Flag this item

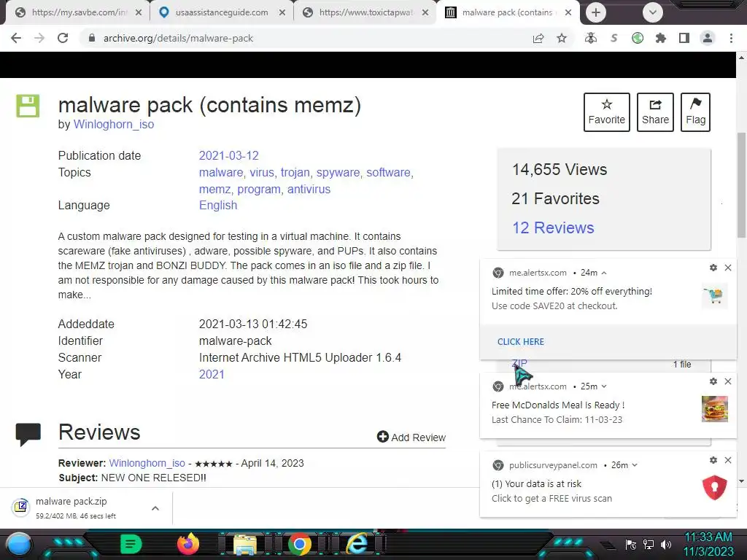pos(695,112)
